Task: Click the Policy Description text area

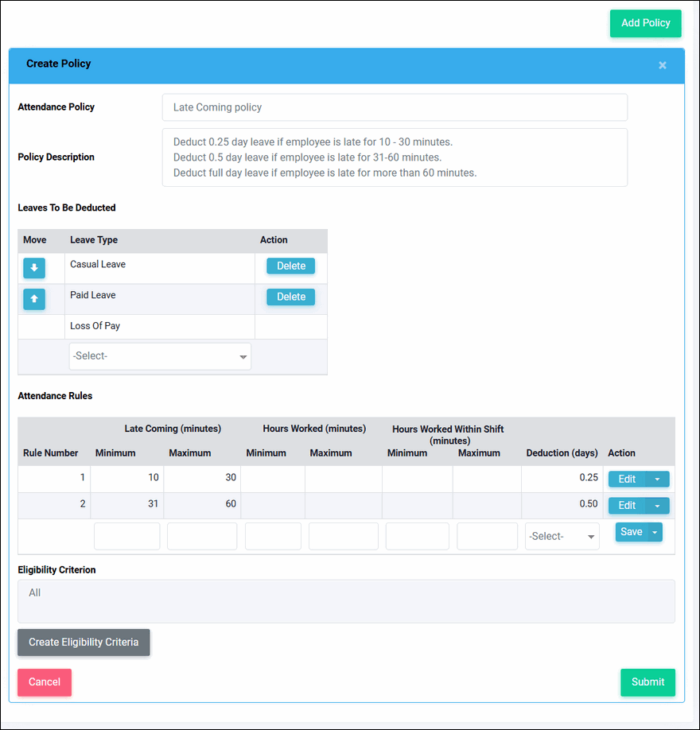Action: [x=395, y=157]
